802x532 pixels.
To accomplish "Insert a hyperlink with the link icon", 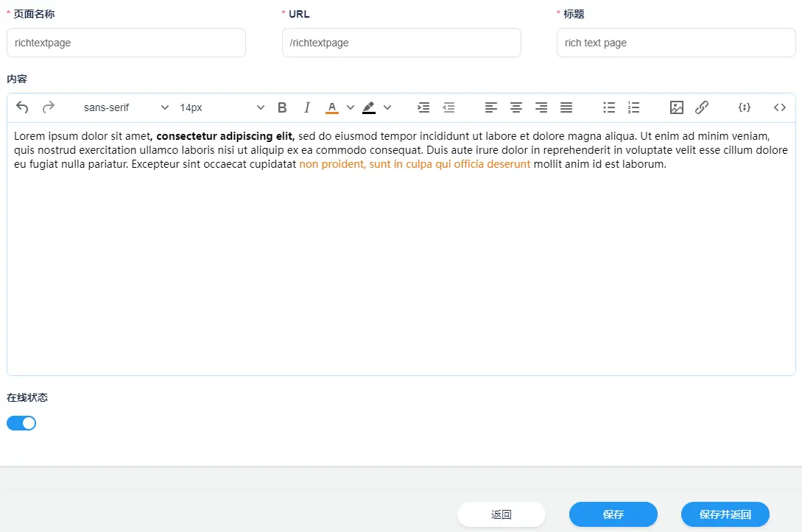I will (702, 107).
